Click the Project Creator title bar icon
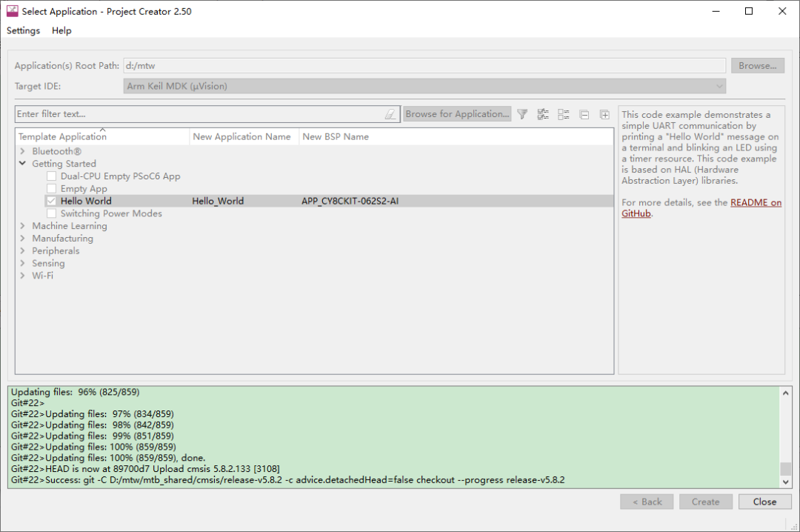The width and height of the screenshot is (800, 532). click(12, 10)
